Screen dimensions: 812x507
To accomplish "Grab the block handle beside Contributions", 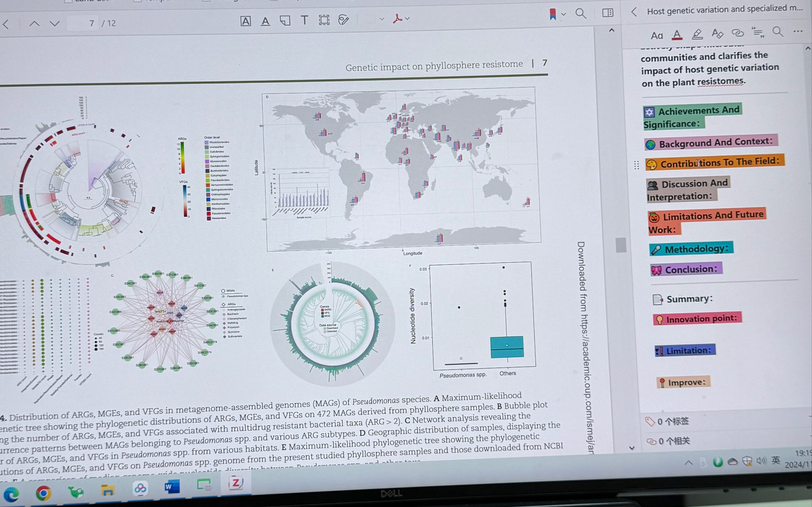I will pos(636,165).
